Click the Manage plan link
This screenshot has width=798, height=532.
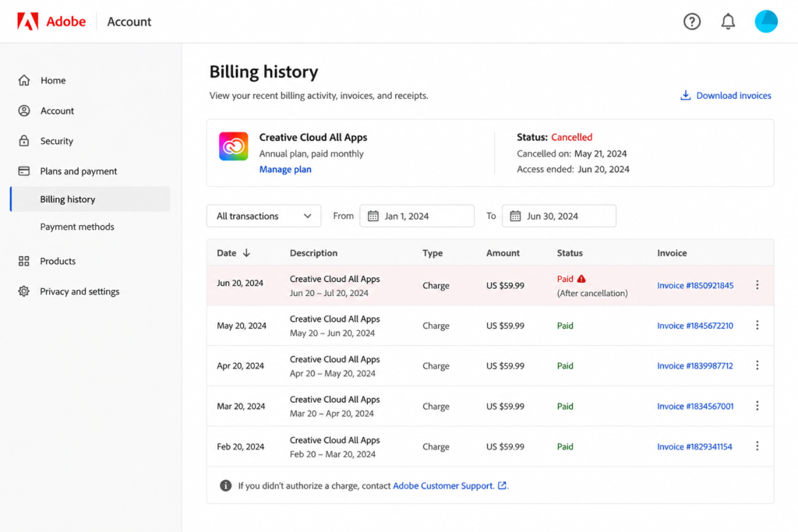click(x=285, y=169)
